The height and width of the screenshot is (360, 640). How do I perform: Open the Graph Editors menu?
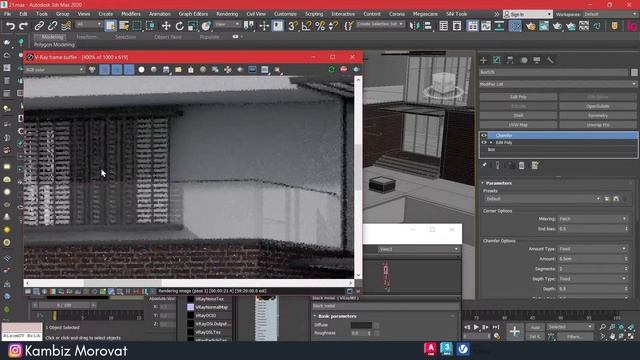193,14
